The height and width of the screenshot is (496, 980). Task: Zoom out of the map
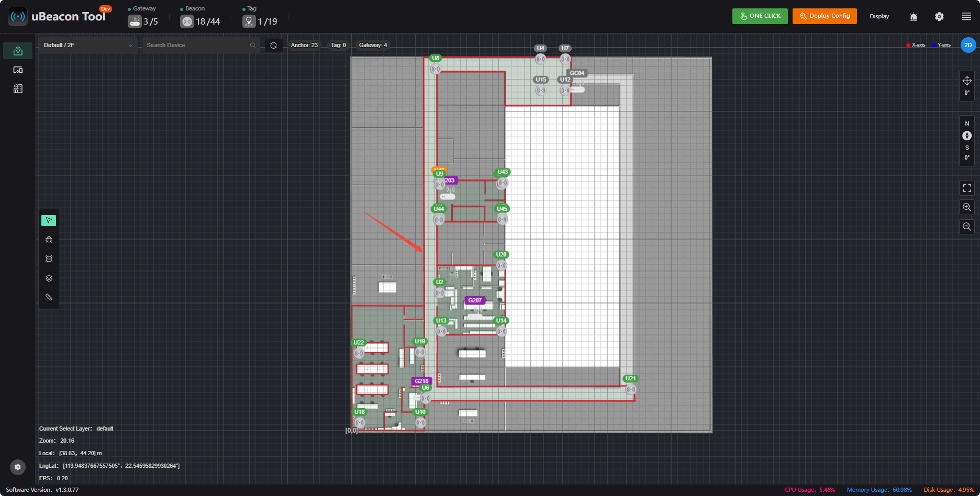point(967,227)
